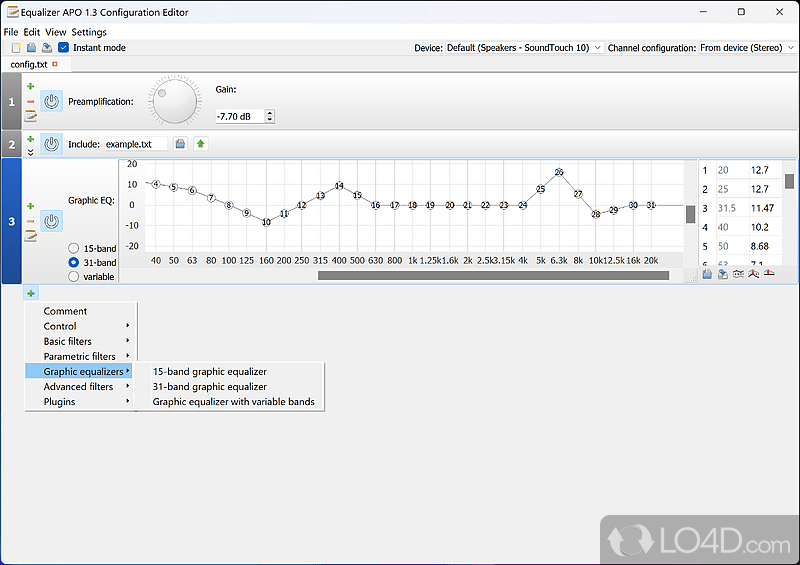Open the Device dropdown
The height and width of the screenshot is (565, 800).
point(525,47)
